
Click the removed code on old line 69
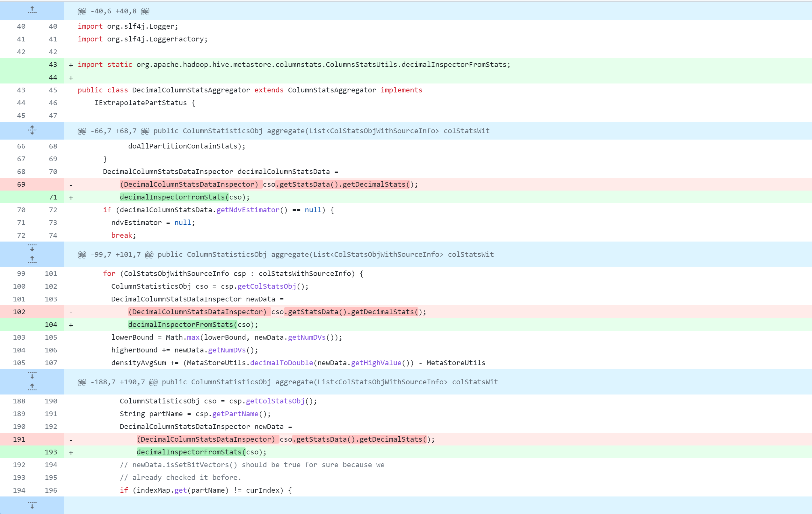click(269, 185)
